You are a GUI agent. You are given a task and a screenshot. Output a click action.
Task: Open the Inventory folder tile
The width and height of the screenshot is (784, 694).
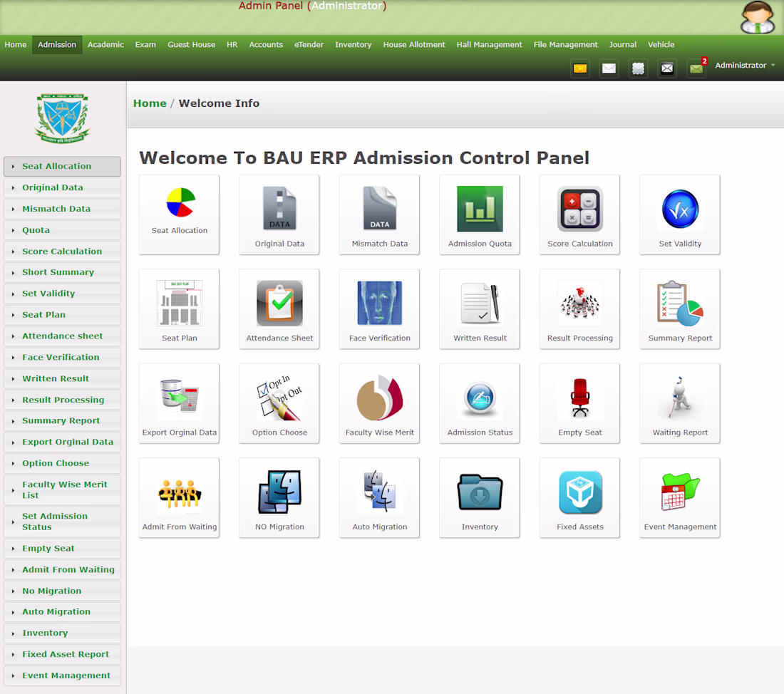click(x=480, y=498)
